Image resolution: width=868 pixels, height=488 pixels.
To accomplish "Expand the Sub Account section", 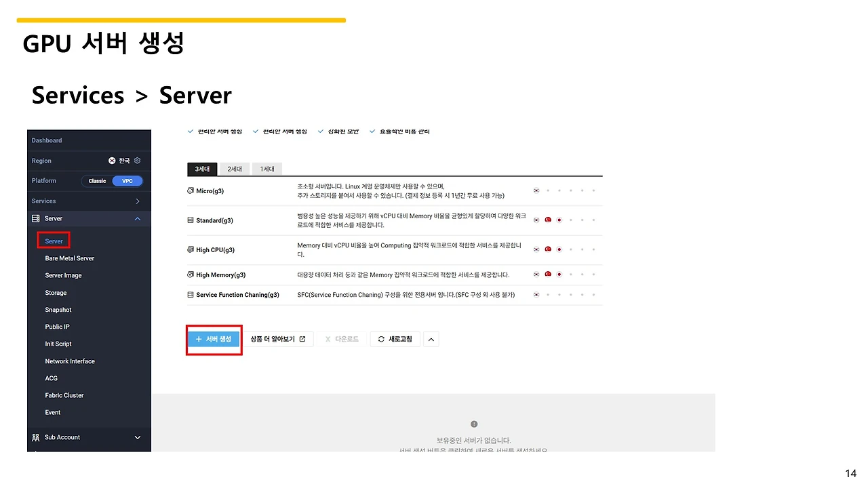I will pos(138,438).
